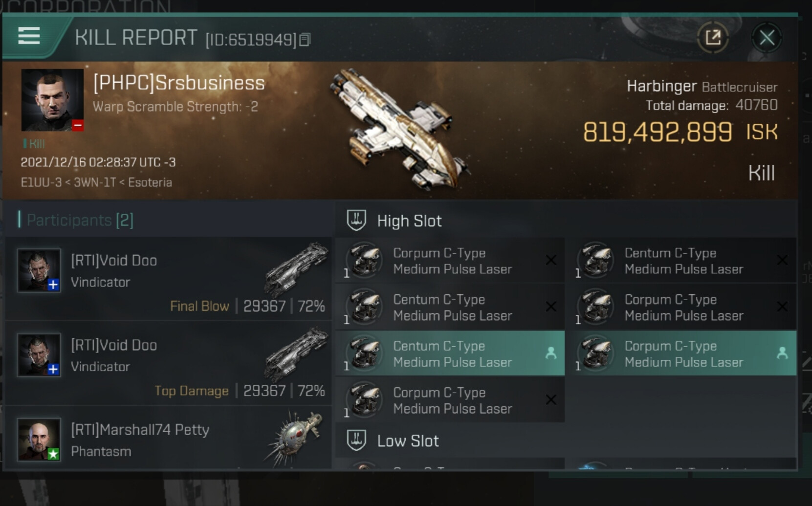Click the E1UU-3 system location link
The image size is (812, 506).
pyautogui.click(x=41, y=182)
